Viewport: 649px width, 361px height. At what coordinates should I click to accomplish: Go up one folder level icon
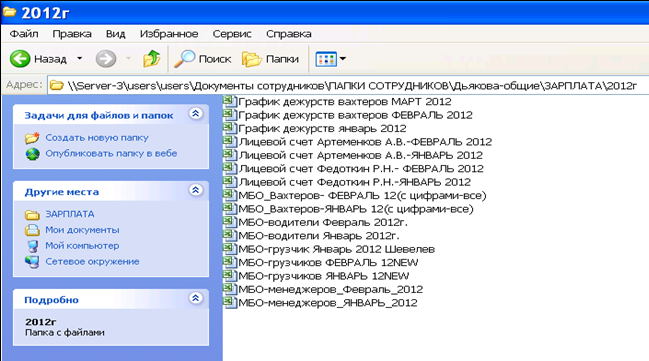tap(151, 59)
